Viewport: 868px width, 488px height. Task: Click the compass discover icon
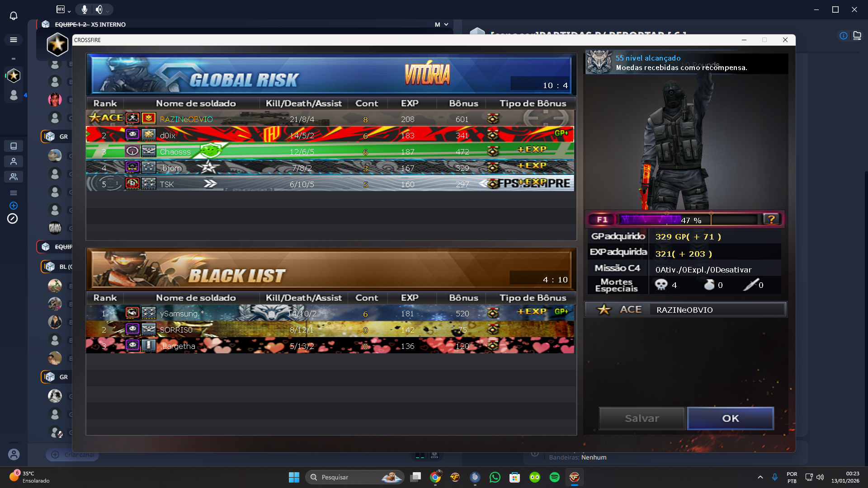pyautogui.click(x=13, y=219)
